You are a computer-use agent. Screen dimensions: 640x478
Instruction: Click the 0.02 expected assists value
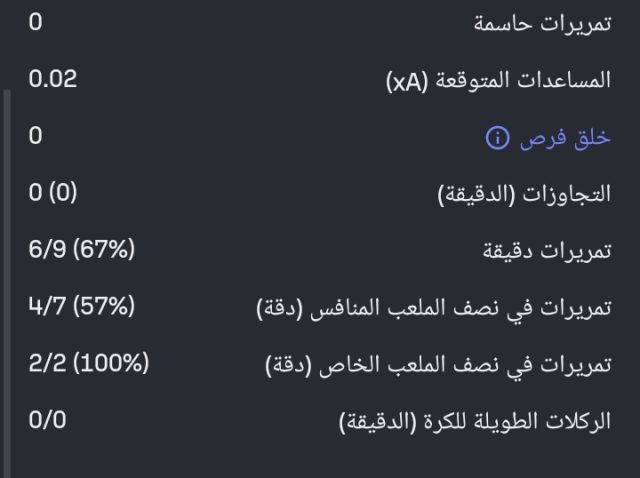tap(53, 79)
